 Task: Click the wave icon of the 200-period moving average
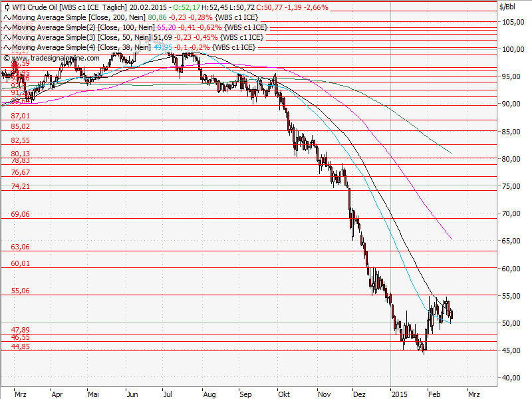click(6, 19)
